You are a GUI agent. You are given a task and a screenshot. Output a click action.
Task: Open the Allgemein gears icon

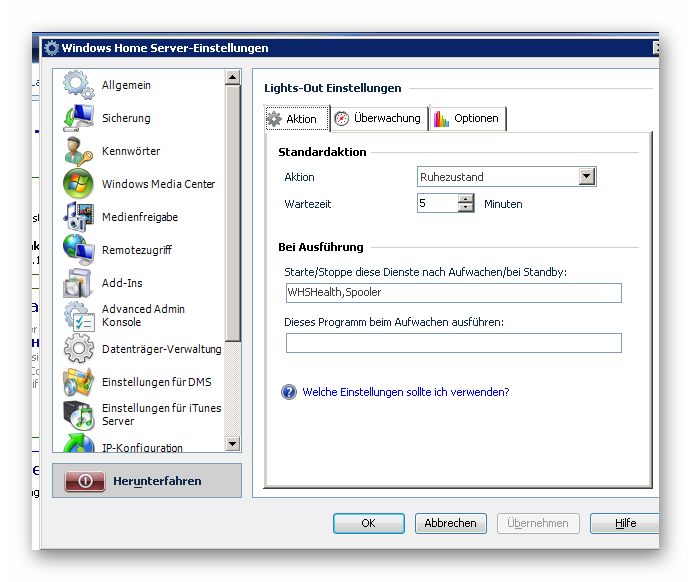click(78, 85)
